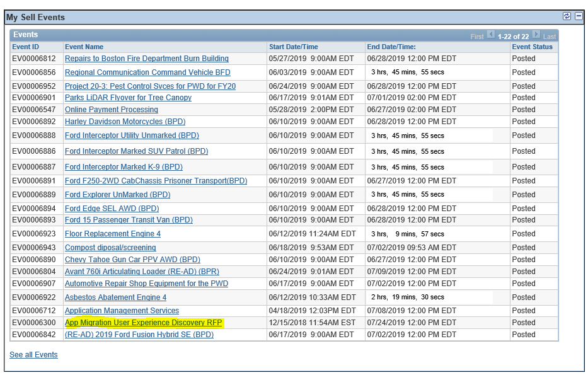Click the refresh icon in My Sell Events header

567,16
